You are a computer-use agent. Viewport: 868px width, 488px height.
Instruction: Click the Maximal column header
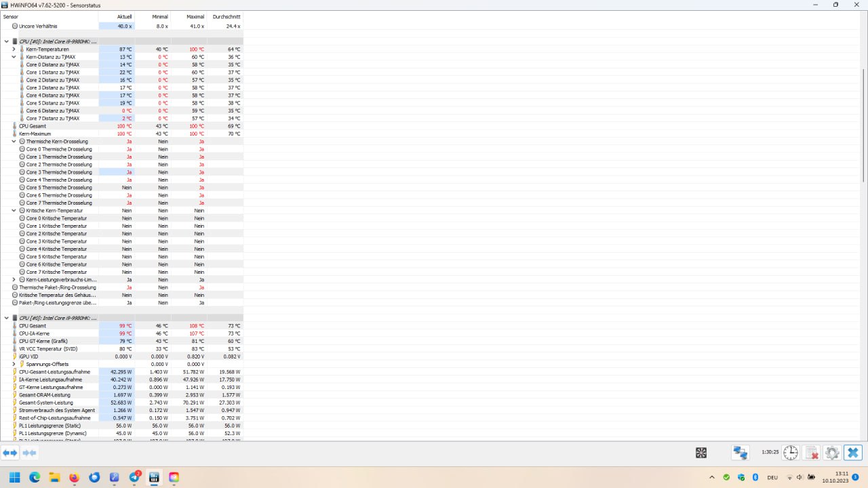(x=189, y=16)
